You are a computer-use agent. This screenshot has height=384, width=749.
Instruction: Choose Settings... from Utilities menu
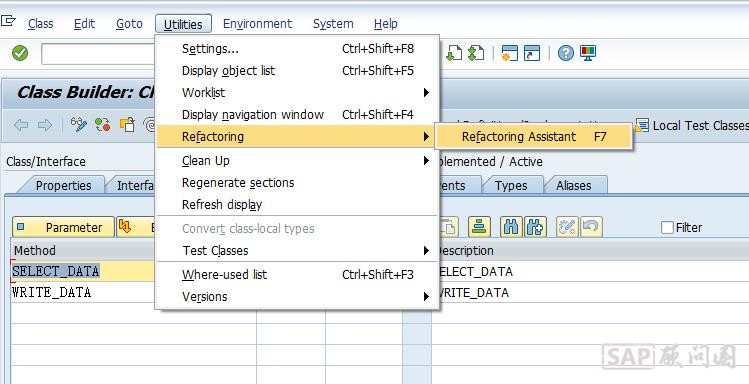[x=297, y=49]
